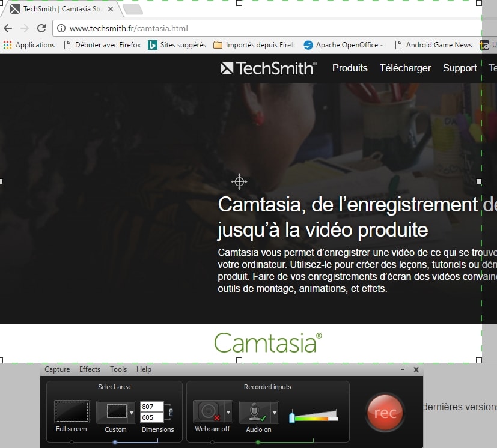The image size is (497, 448).
Task: Click the width field showing 807
Action: (151, 407)
